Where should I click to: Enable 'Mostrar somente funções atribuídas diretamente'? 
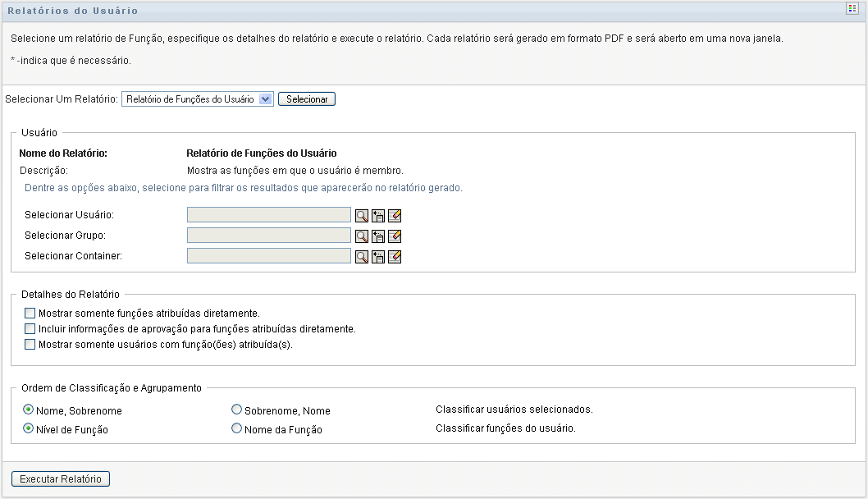30,313
